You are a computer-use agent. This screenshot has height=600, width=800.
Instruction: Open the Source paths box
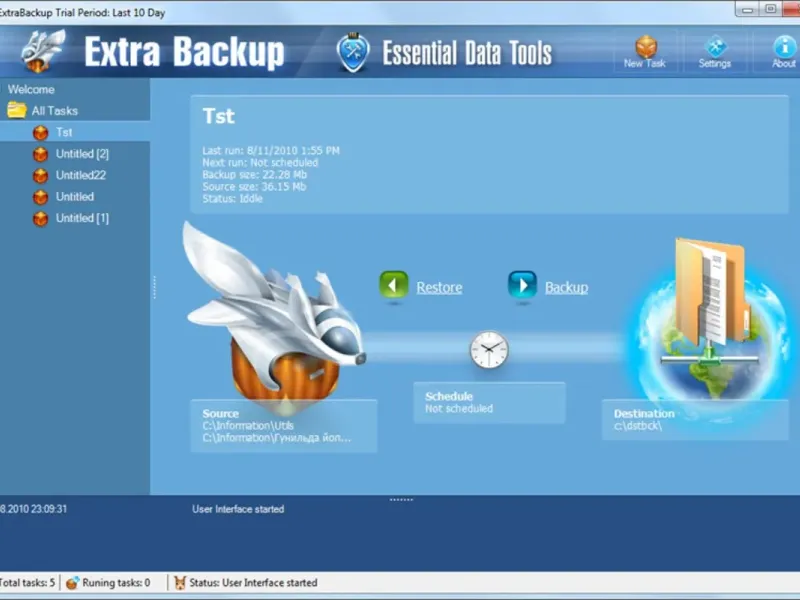pyautogui.click(x=284, y=426)
